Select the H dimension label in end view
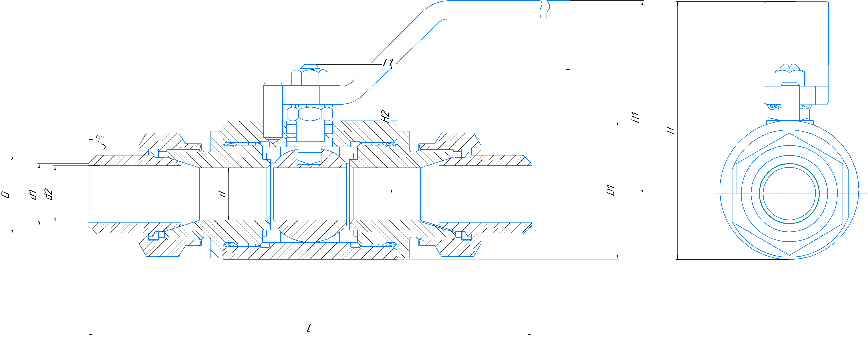The image size is (868, 337). (671, 131)
